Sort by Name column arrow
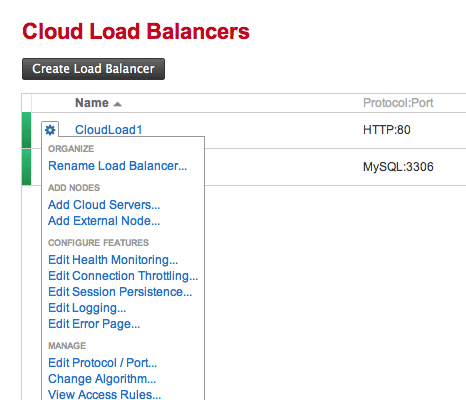Viewport: 466px width, 400px height. click(117, 104)
